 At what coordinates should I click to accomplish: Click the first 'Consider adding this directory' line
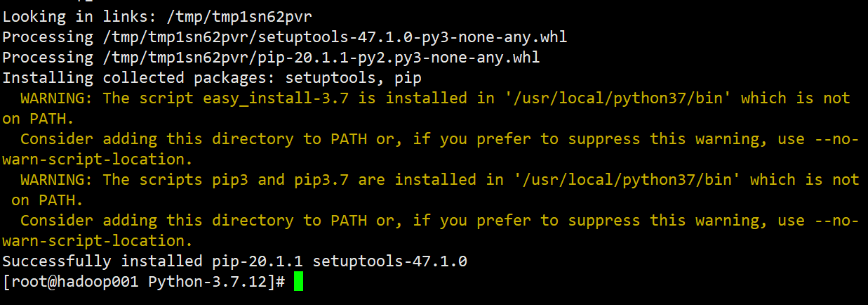pos(439,138)
